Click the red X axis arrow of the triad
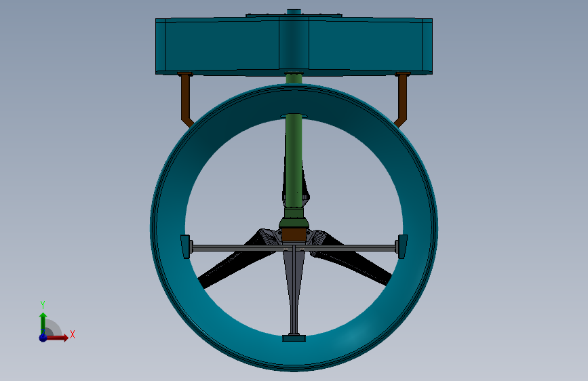Image resolution: width=588 pixels, height=381 pixels. tap(57, 338)
